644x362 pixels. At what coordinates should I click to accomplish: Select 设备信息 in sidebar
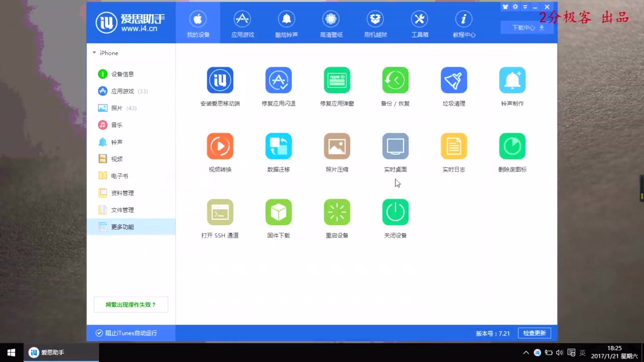point(131,74)
